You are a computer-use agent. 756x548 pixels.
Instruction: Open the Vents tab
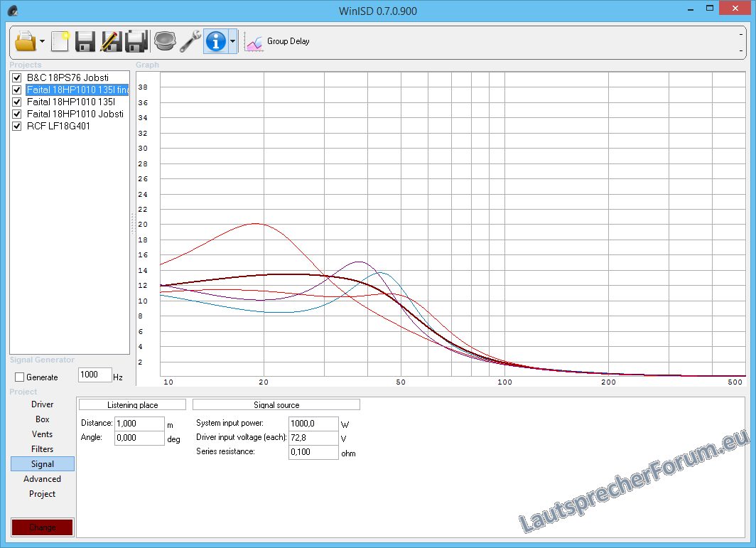42,434
